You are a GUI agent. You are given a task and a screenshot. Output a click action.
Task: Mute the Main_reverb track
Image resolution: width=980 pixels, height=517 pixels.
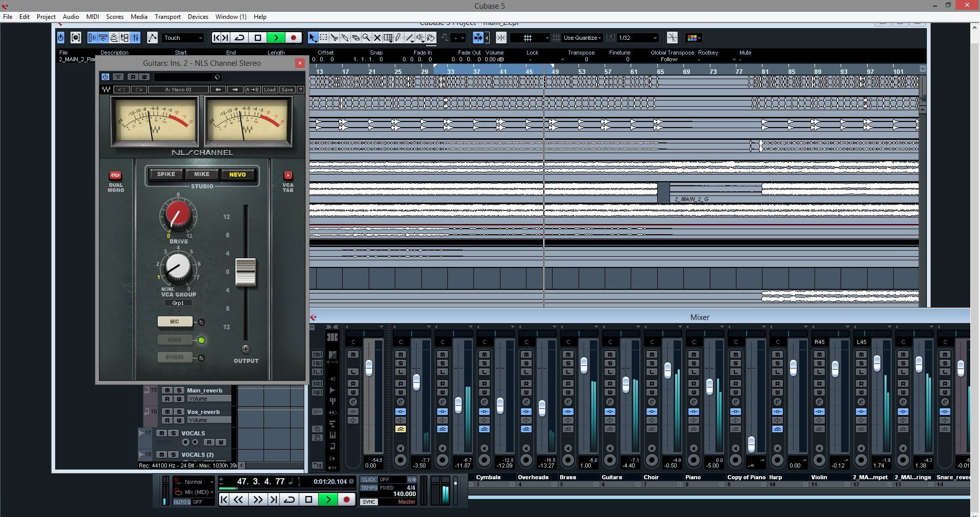[167, 390]
